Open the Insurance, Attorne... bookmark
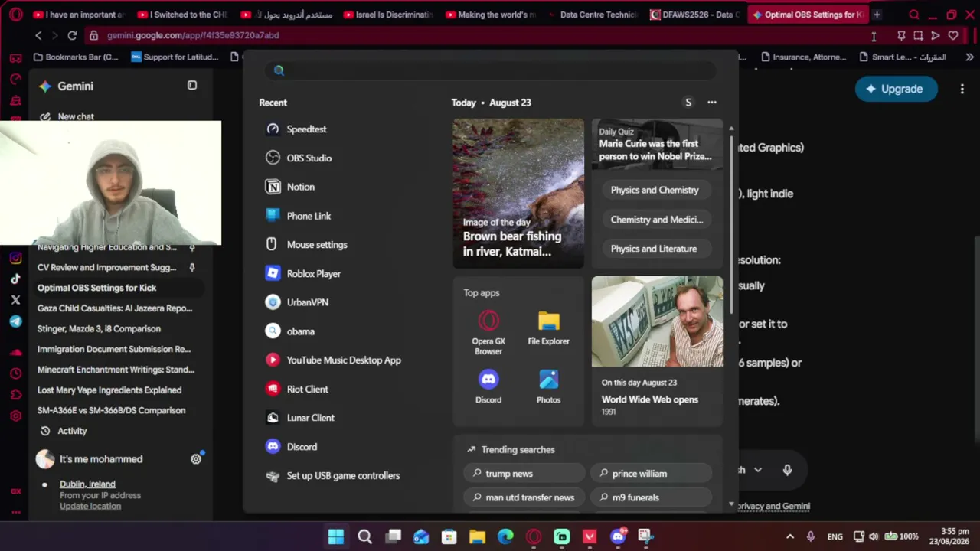The height and width of the screenshot is (551, 980). coord(804,57)
